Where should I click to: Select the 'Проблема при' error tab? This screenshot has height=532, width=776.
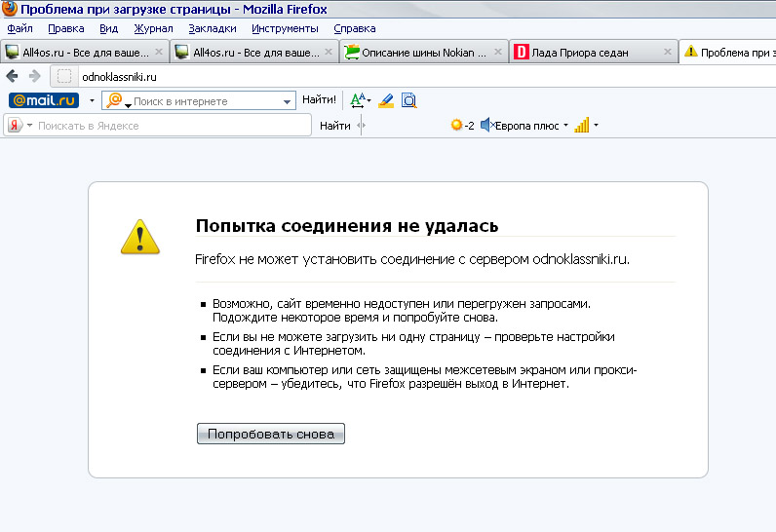click(727, 52)
